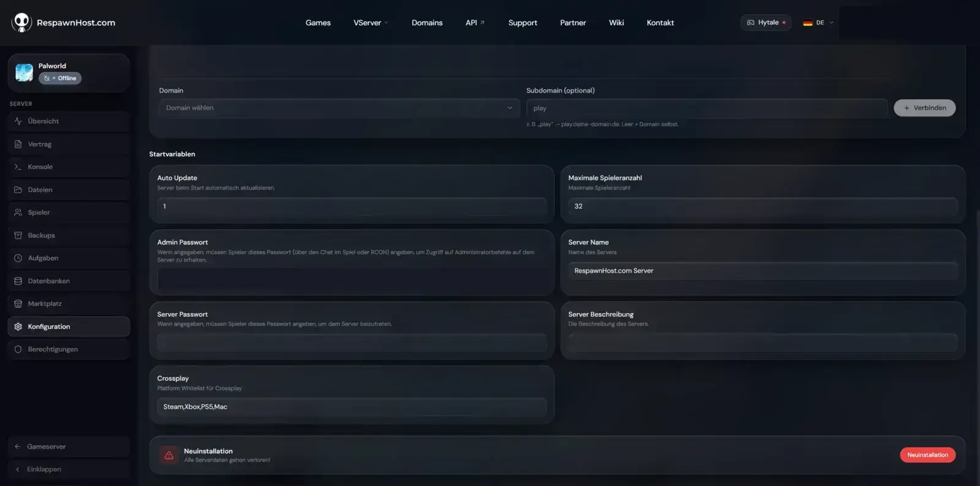The width and height of the screenshot is (980, 486).
Task: Focus the Server Beschreibung field
Action: (763, 343)
